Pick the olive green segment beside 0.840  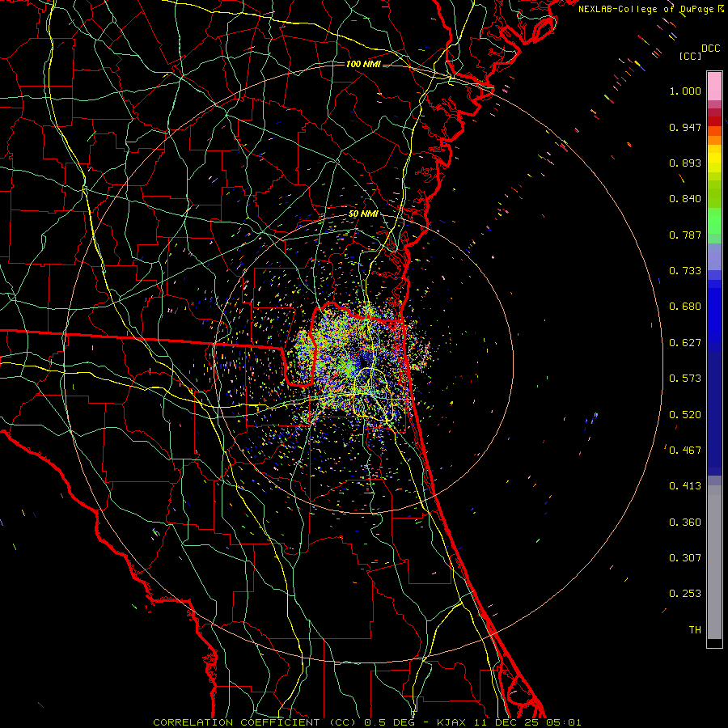pyautogui.click(x=714, y=194)
